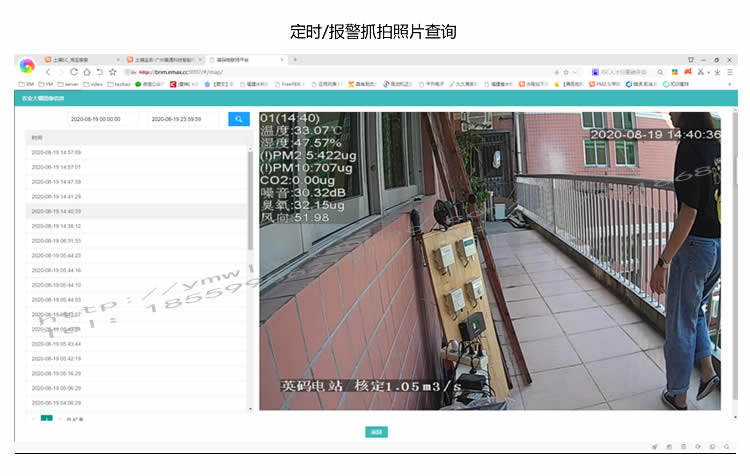Click the start date field 2020-08-19 00:00:00

click(96, 119)
